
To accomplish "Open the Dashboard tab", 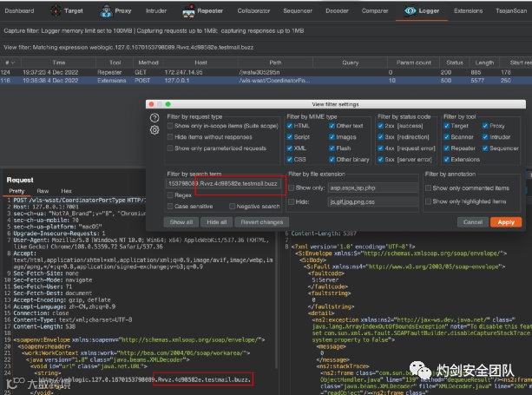I will coord(19,11).
